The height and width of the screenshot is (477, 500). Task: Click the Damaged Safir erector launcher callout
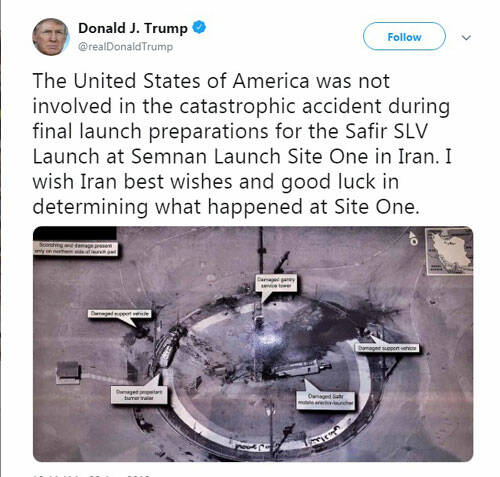325,400
